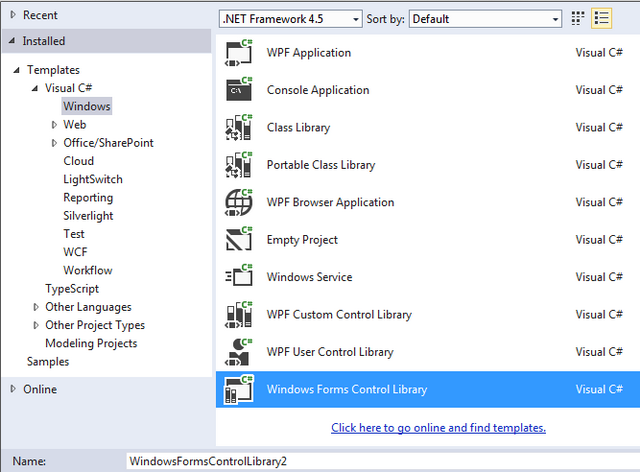The height and width of the screenshot is (472, 640).
Task: Select the Portable Class Library template name
Action: (x=321, y=165)
